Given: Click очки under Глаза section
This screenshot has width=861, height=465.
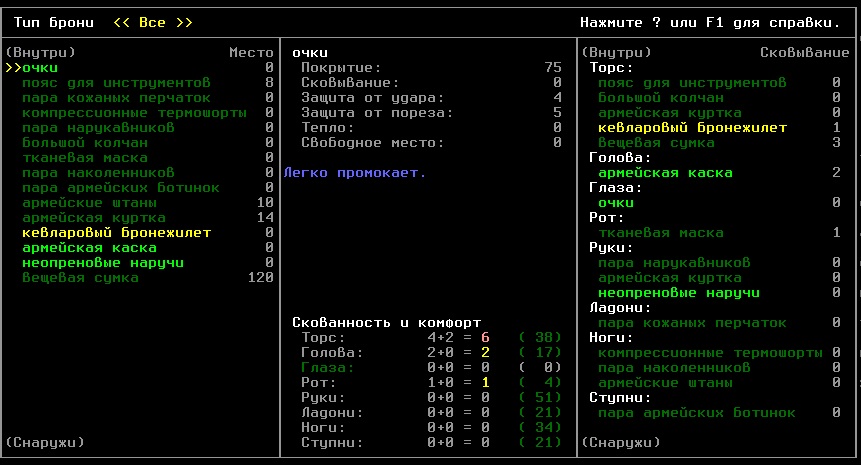Looking at the screenshot, I should (x=616, y=203).
